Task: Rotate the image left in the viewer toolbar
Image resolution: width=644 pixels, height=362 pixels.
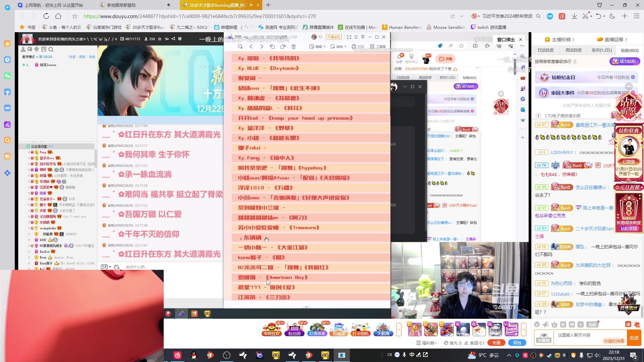Action: (x=272, y=47)
